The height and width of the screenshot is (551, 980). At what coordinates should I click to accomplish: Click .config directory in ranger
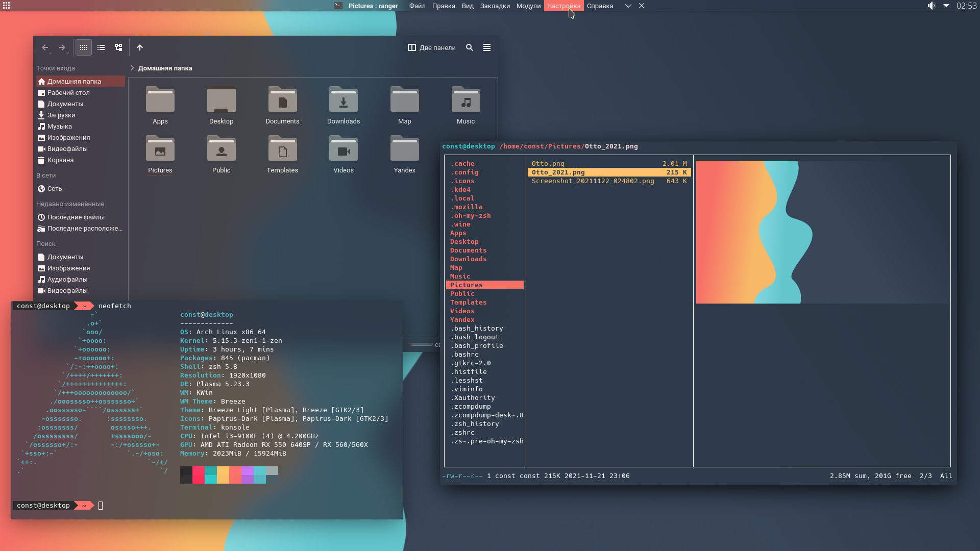[464, 172]
